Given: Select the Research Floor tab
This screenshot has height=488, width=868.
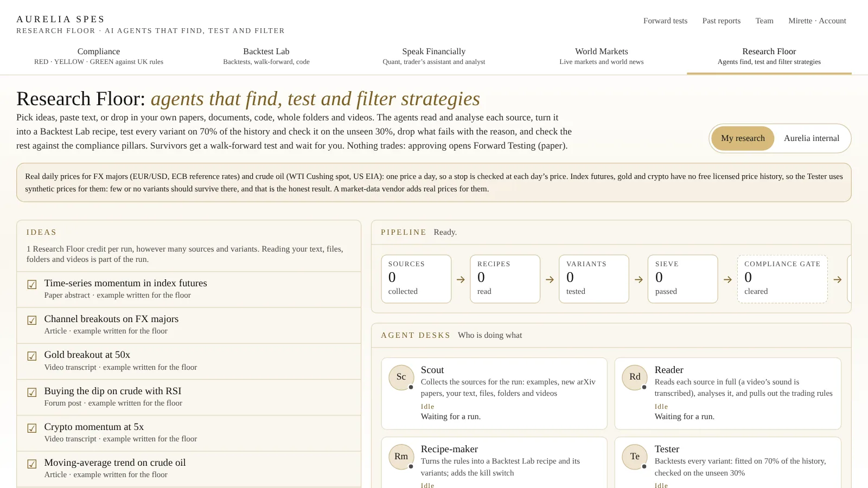Looking at the screenshot, I should 769,56.
